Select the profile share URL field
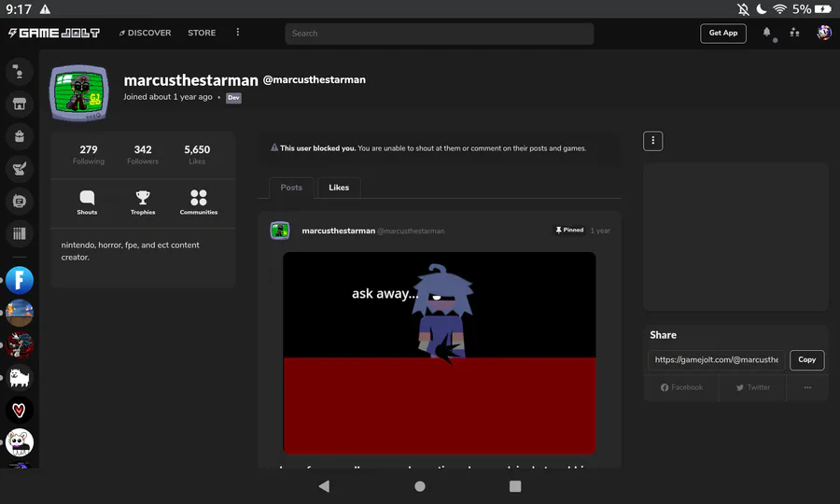This screenshot has height=504, width=840. point(716,360)
